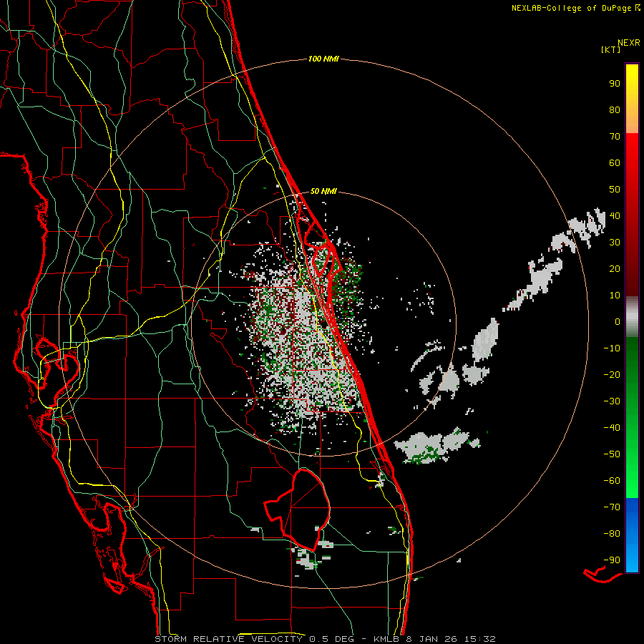
Task: Pick the yellow top segment of velocity color bar
Action: click(632, 99)
